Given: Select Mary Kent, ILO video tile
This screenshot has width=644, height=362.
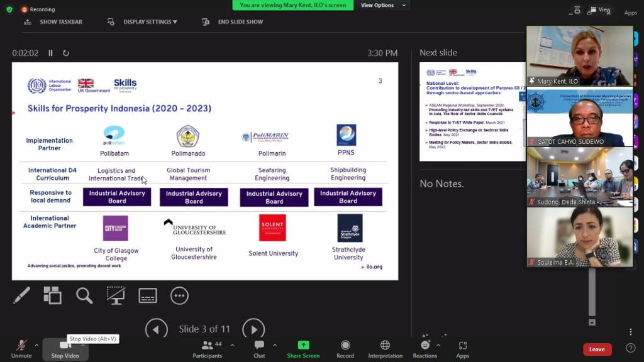Looking at the screenshot, I should 580,56.
